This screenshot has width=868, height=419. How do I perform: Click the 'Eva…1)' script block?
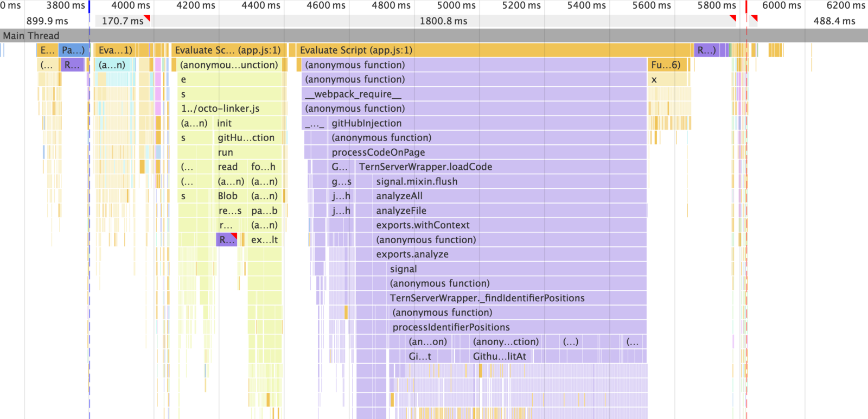pos(116,50)
